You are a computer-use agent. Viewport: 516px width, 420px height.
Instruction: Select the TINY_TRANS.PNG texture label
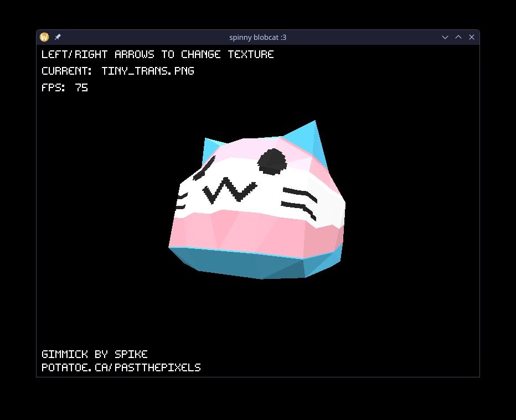[147, 71]
